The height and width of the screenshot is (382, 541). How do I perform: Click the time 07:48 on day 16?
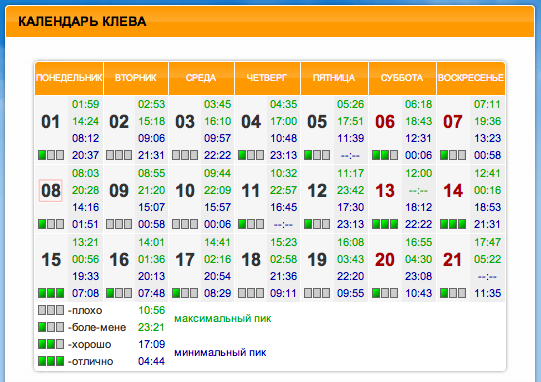tap(151, 293)
